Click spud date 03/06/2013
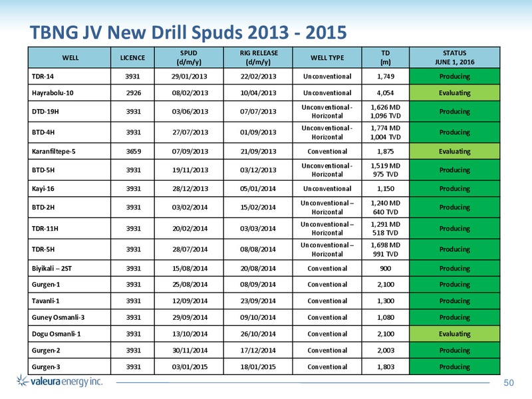This screenshot has width=532, height=399. click(190, 112)
